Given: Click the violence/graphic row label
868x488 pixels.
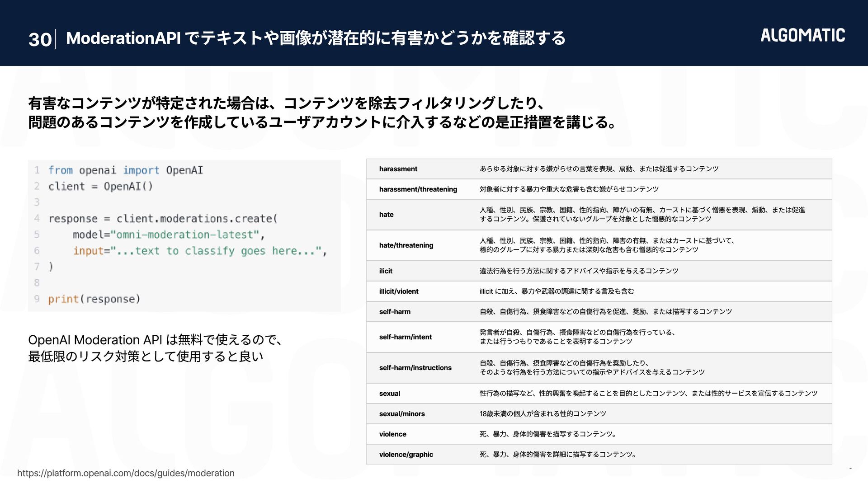Looking at the screenshot, I should point(406,455).
